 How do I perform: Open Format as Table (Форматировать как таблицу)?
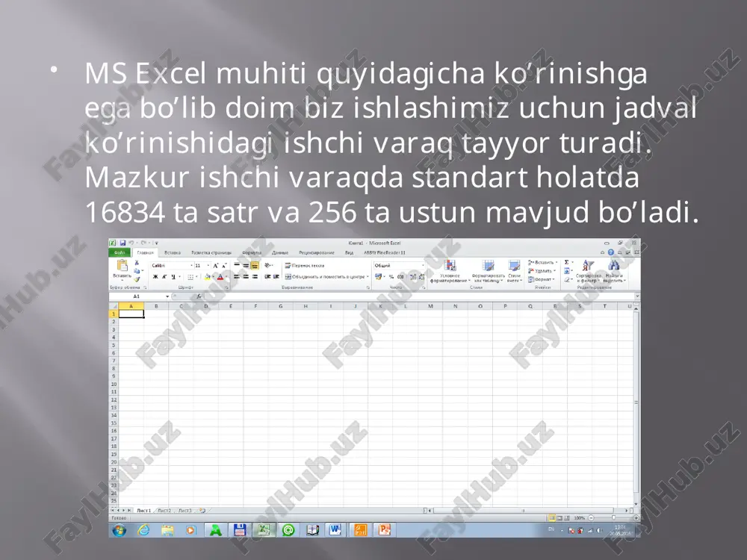(x=489, y=271)
